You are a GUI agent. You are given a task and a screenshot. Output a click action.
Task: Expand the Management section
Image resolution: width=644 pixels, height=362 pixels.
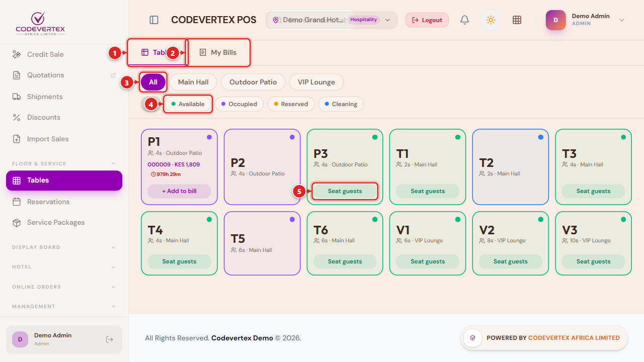[x=64, y=306]
